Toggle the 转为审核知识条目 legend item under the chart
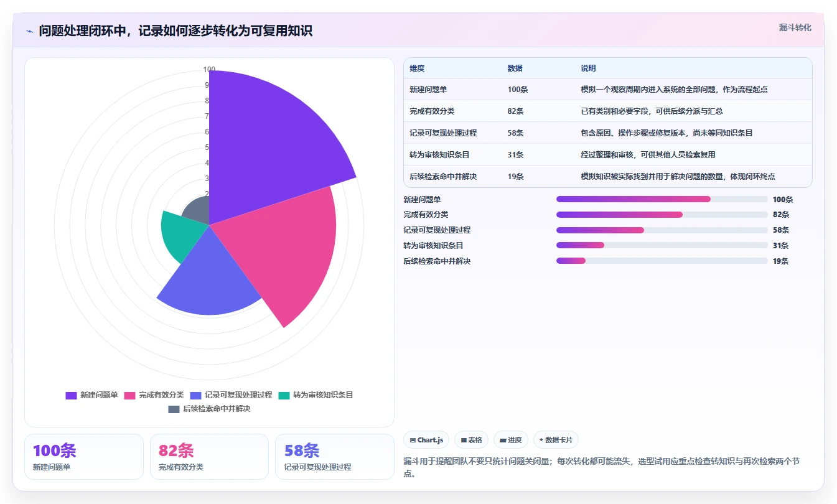Screen dimensions: 837x504 click(x=316, y=395)
